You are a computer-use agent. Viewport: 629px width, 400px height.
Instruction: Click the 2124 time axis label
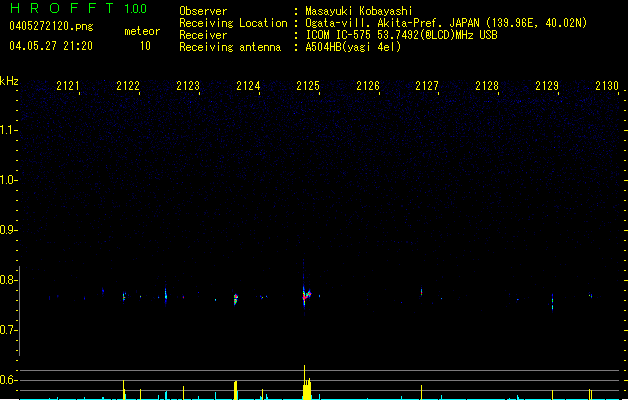(x=248, y=86)
